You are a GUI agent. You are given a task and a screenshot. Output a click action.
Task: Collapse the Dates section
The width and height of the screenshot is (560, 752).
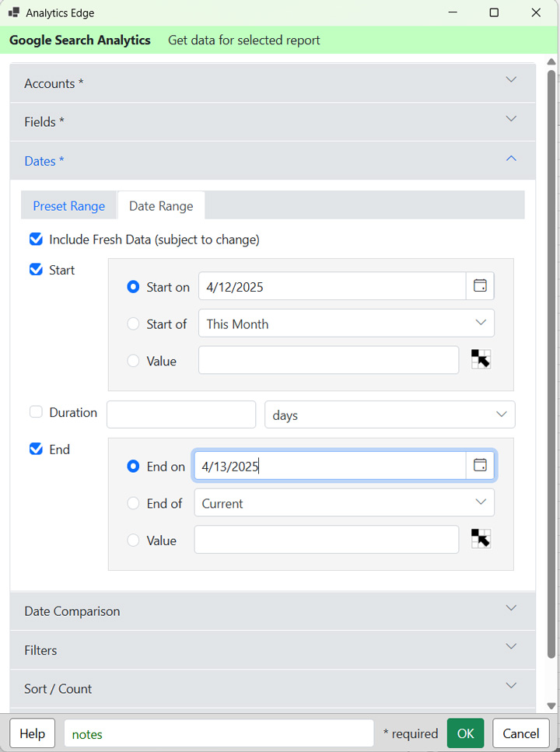pos(272,161)
